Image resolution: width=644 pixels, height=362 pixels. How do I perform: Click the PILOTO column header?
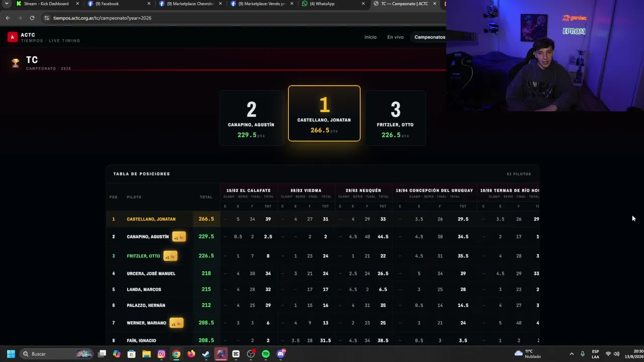[134, 197]
